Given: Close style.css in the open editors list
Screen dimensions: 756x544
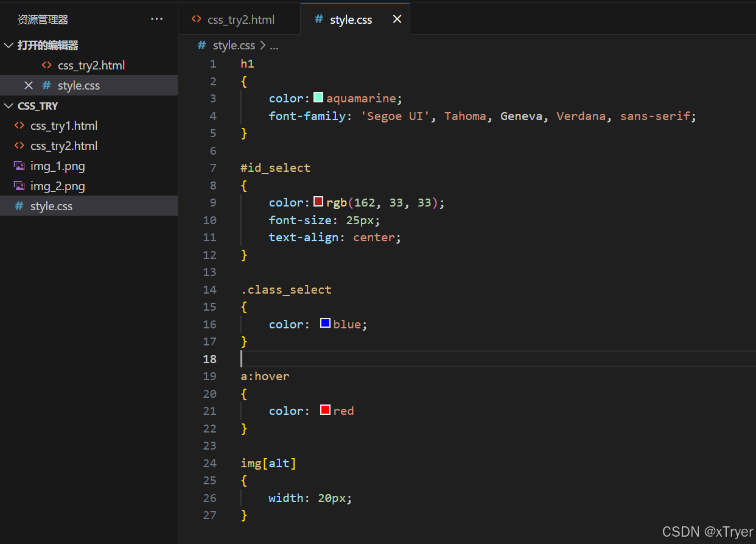Looking at the screenshot, I should 28,85.
